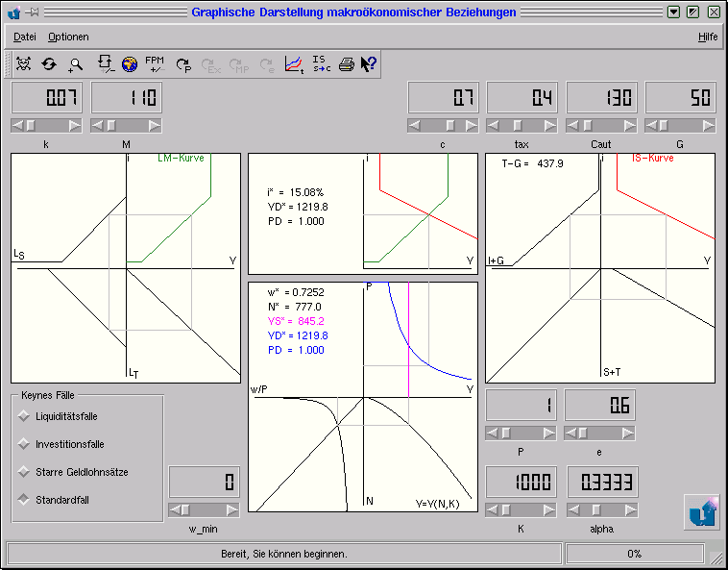Image resolution: width=728 pixels, height=570 pixels.
Task: Click the T-G = 437.9 value text
Action: [x=532, y=163]
